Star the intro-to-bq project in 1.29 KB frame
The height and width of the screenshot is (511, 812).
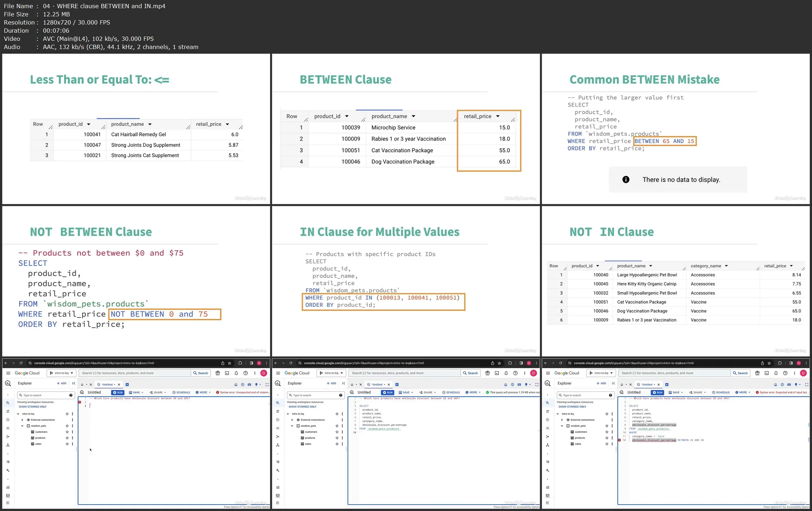pyautogui.click(x=337, y=414)
